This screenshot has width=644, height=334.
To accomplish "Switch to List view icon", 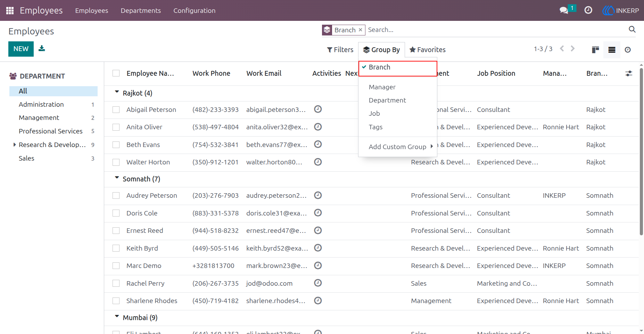I will [612, 50].
